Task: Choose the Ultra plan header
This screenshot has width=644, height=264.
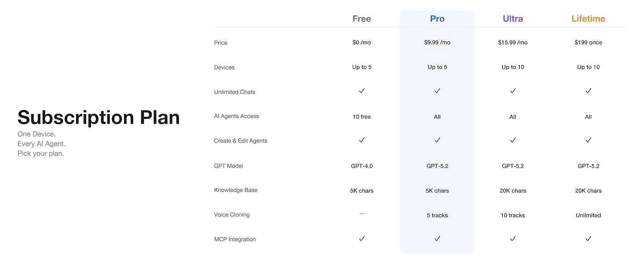Action: click(513, 19)
